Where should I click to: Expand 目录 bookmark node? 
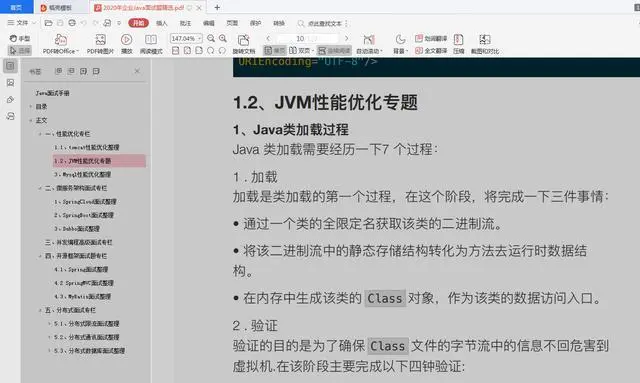(x=31, y=107)
